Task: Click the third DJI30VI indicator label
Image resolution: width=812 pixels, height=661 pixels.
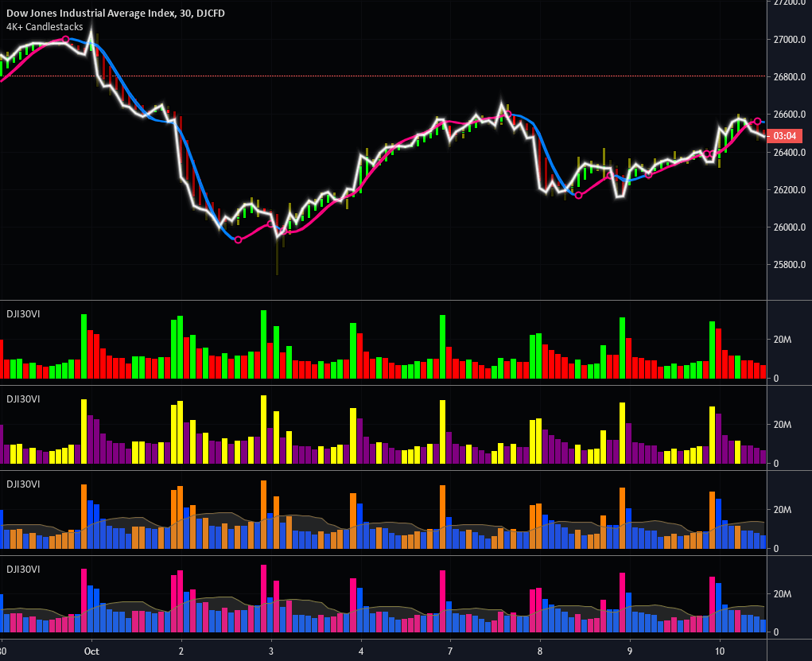Action: [22, 484]
